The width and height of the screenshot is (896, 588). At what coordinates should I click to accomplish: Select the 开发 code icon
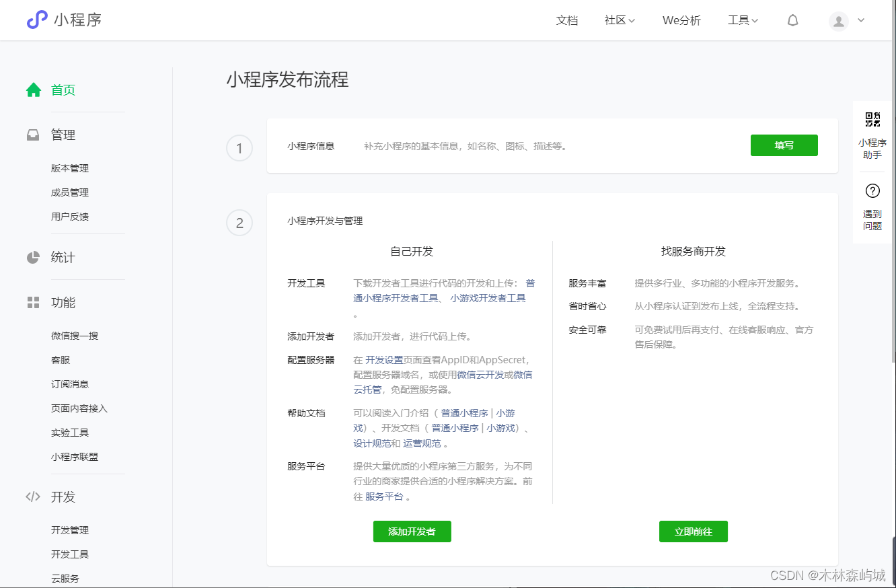pos(33,497)
